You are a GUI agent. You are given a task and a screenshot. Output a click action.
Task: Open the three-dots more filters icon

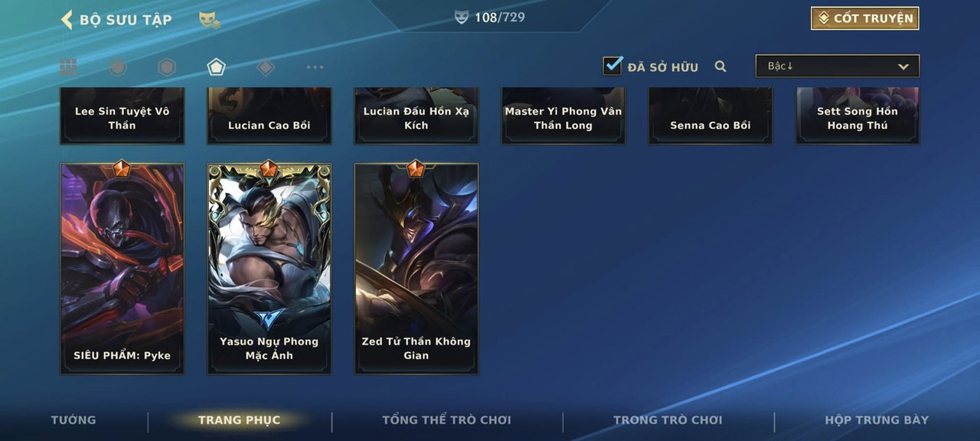pos(315,67)
